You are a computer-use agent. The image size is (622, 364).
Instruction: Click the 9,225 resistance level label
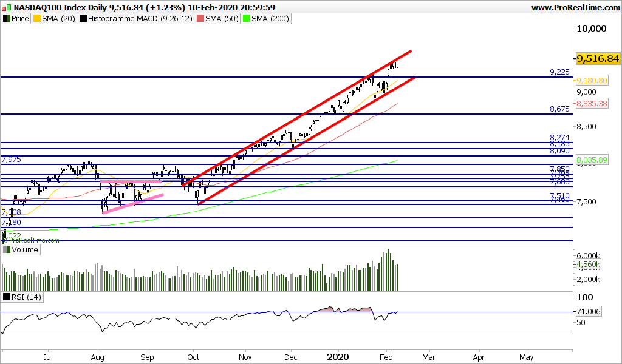click(559, 72)
